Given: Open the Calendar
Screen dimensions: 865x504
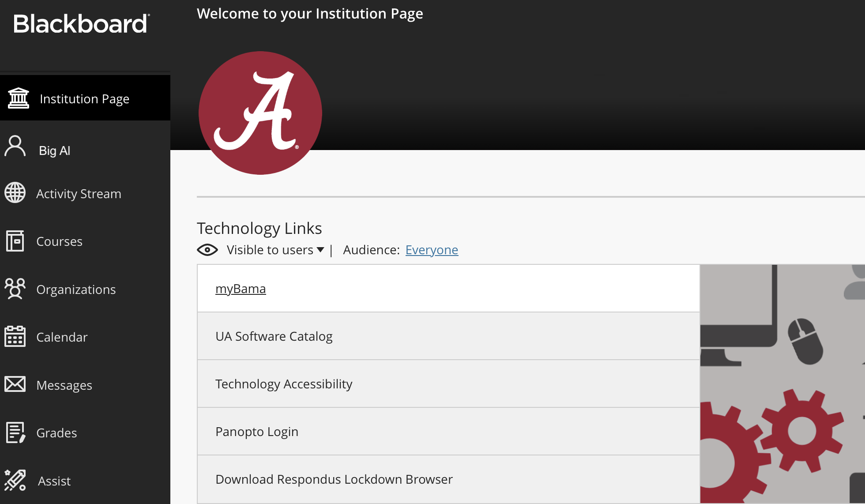Looking at the screenshot, I should click(62, 337).
